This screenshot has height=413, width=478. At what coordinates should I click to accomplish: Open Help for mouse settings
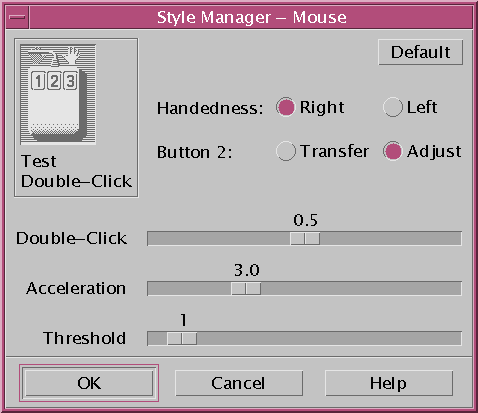[389, 383]
